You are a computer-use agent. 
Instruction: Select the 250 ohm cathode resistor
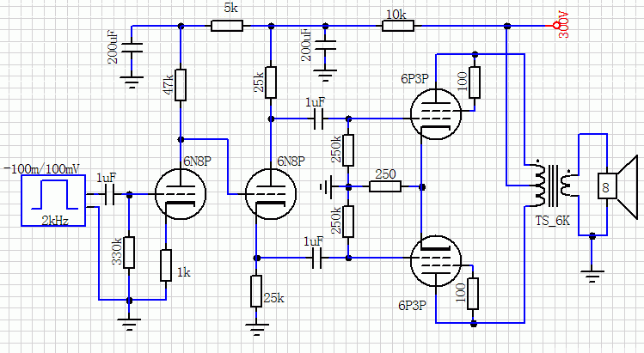pos(384,186)
